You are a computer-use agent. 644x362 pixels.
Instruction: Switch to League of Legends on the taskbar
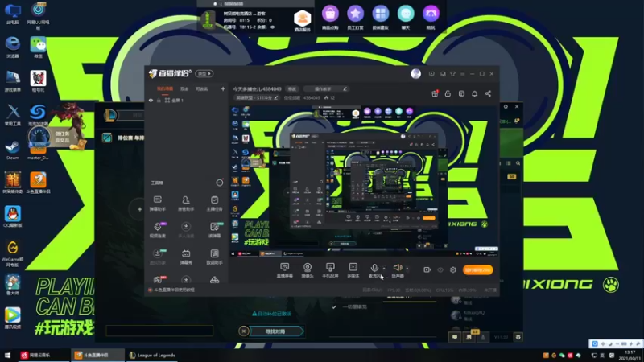152,356
